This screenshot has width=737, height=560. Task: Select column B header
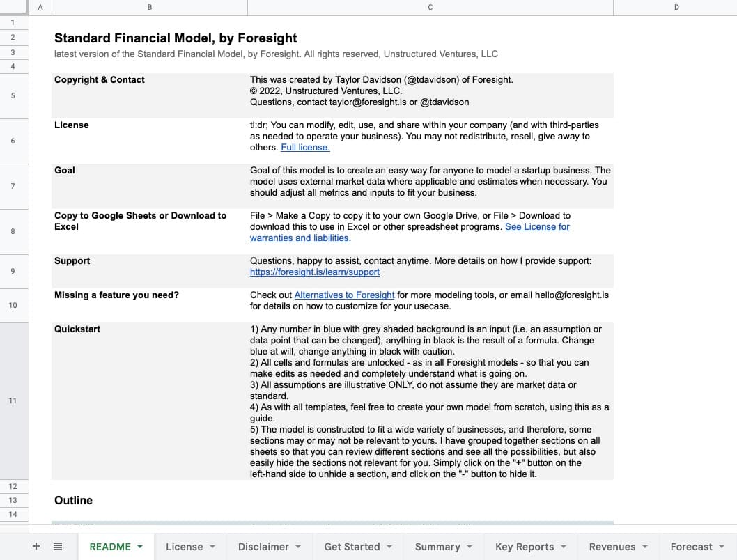(x=150, y=7)
